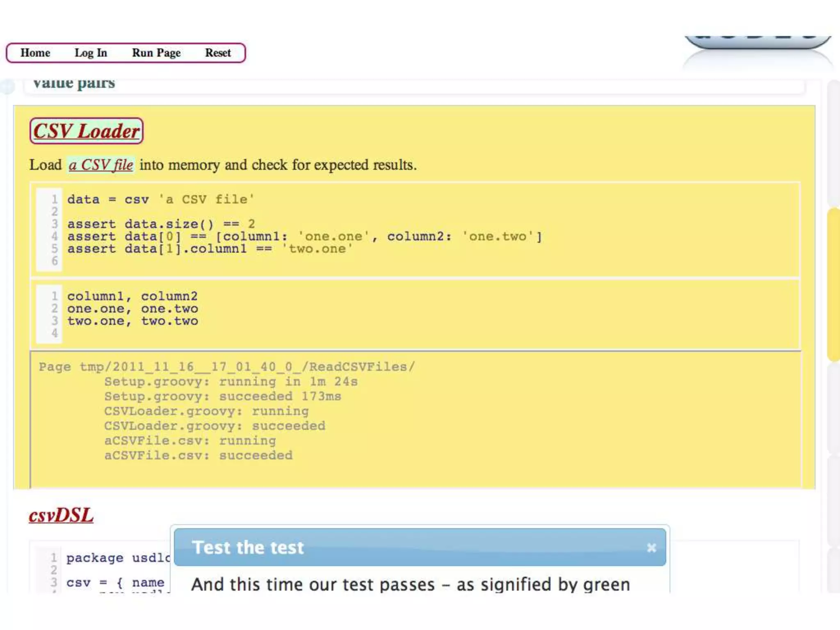Click line number 1 of assert code
This screenshot has width=840, height=630.
pyautogui.click(x=54, y=199)
